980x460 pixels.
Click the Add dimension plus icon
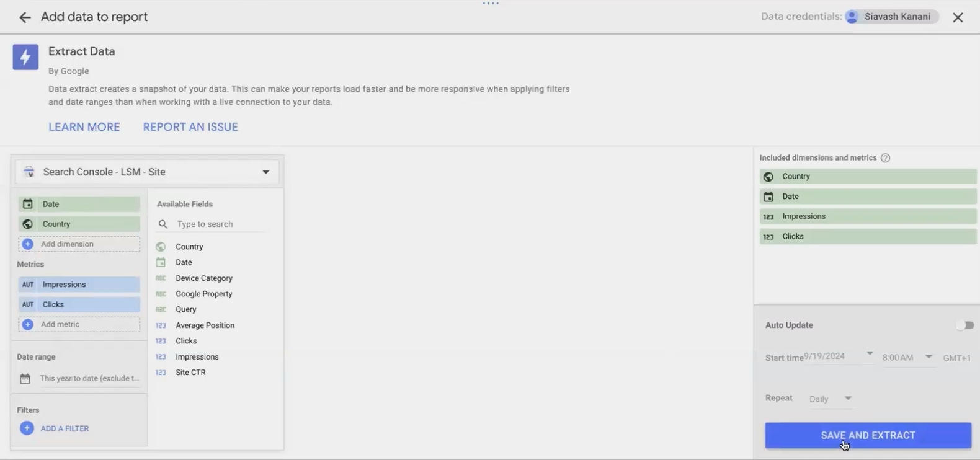click(27, 244)
